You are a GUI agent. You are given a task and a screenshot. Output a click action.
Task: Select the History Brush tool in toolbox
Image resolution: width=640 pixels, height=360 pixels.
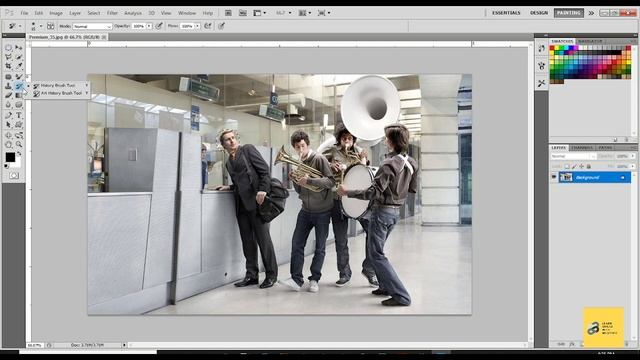click(19, 86)
